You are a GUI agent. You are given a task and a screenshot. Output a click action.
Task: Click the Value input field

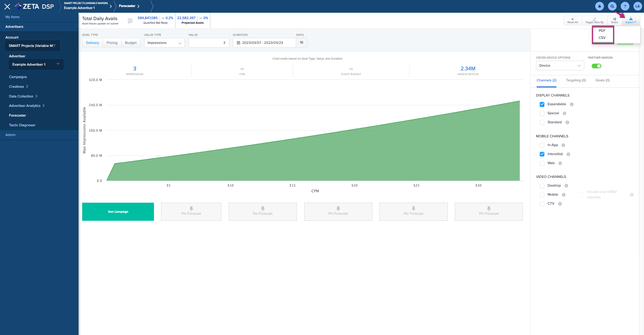(x=209, y=43)
